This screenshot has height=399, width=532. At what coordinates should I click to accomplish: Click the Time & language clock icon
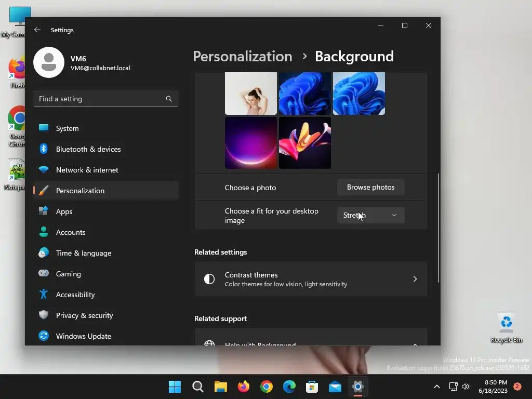point(44,253)
